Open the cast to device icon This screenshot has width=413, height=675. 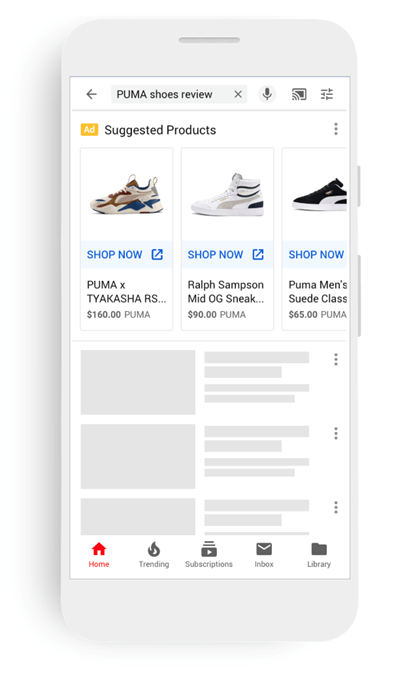click(x=299, y=94)
